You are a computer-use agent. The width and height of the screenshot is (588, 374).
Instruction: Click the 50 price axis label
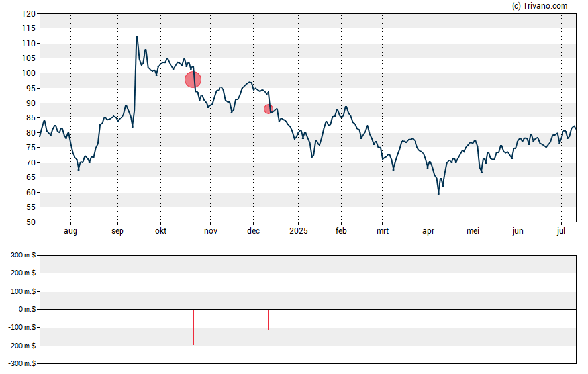click(31, 222)
